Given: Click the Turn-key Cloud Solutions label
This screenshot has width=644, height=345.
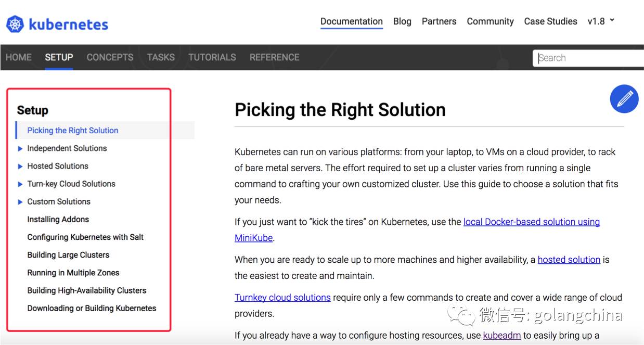Looking at the screenshot, I should pos(71,184).
